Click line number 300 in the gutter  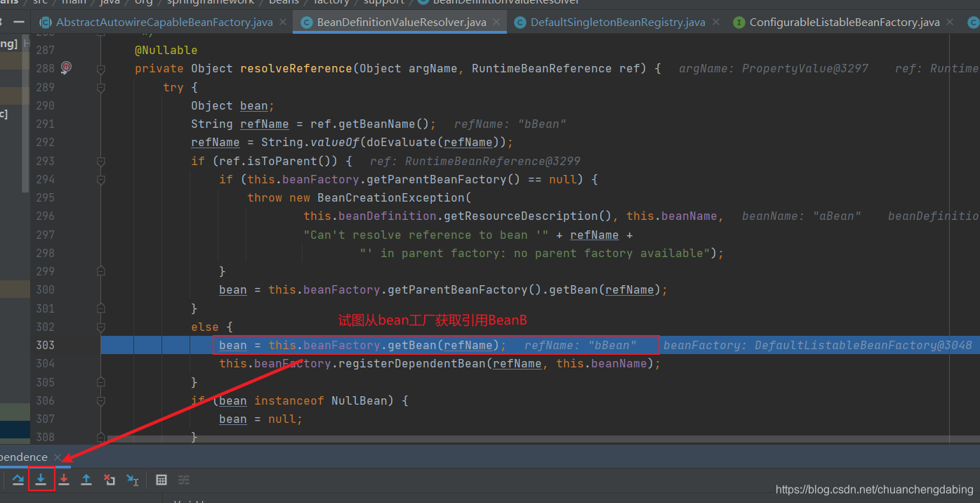(45, 289)
